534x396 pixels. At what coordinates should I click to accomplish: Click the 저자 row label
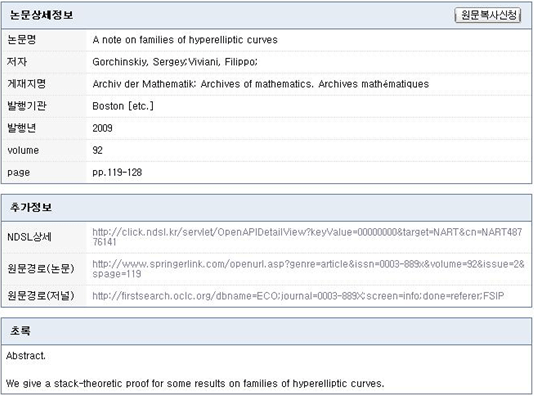pyautogui.click(x=17, y=62)
